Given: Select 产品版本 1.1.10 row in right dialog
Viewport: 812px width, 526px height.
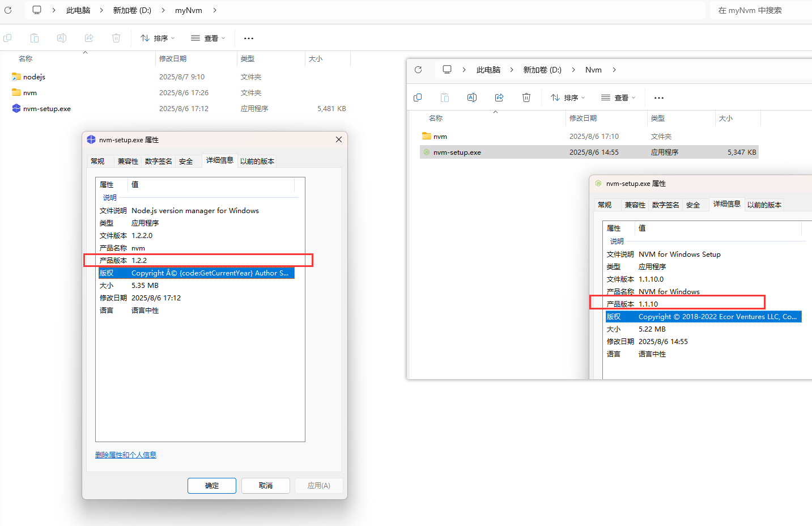Looking at the screenshot, I should point(703,304).
